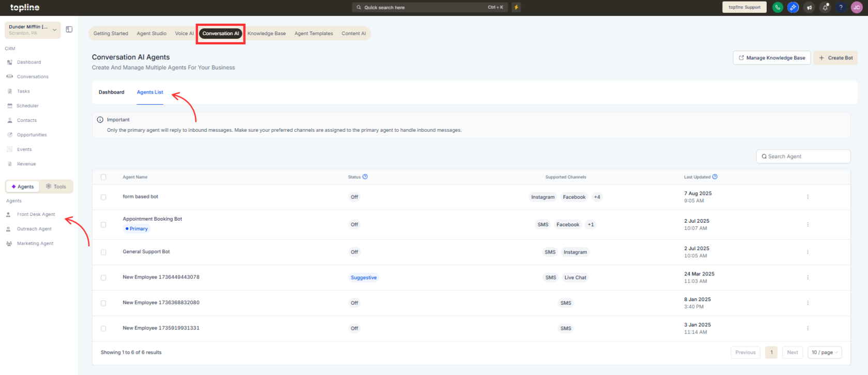
Task: Click the green phone dialer icon
Action: point(778,7)
